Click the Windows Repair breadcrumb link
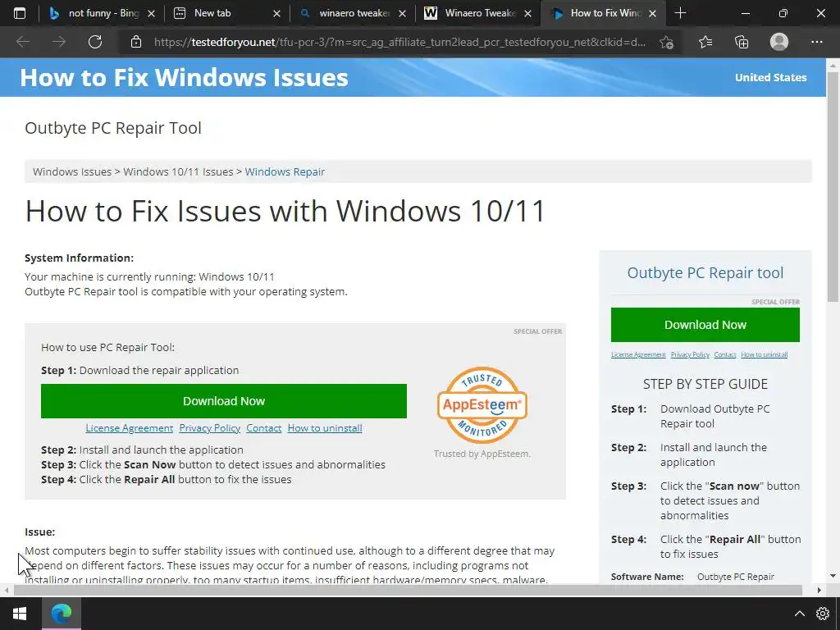The width and height of the screenshot is (840, 630). (285, 172)
